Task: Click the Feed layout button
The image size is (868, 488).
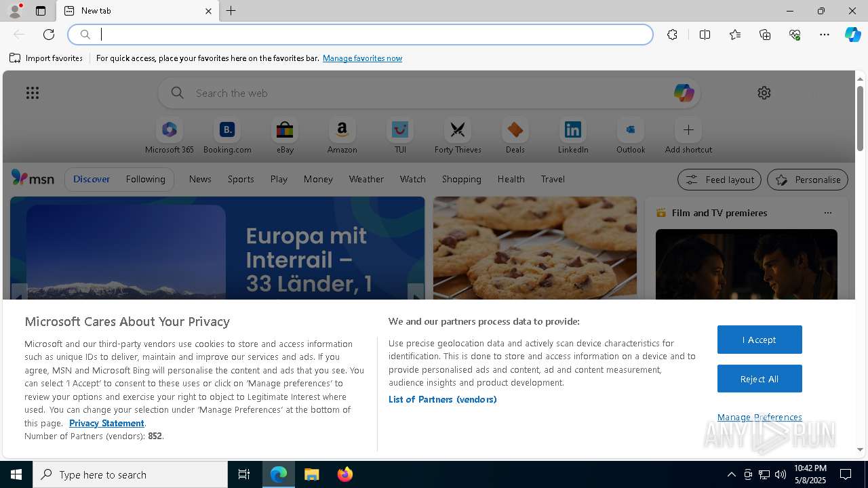Action: click(x=719, y=180)
